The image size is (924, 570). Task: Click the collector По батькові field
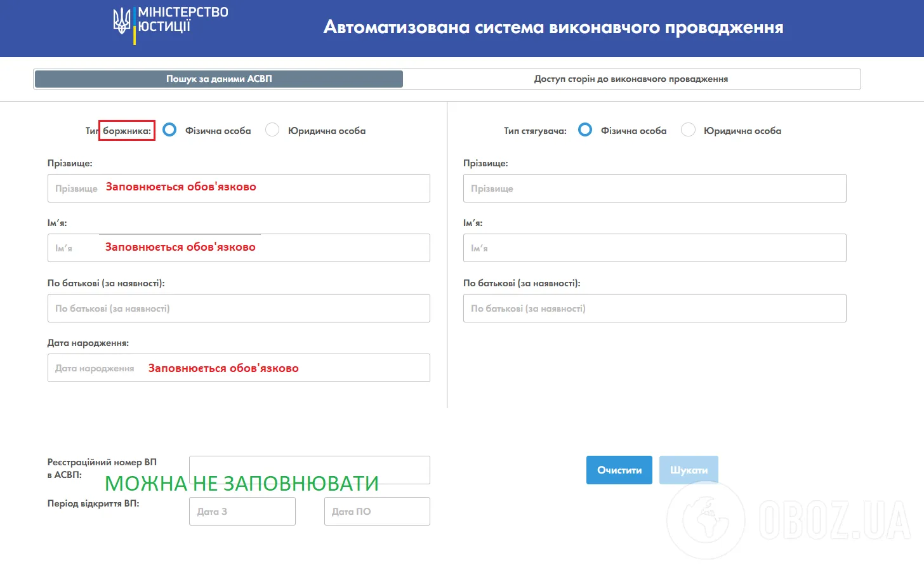pyautogui.click(x=654, y=308)
